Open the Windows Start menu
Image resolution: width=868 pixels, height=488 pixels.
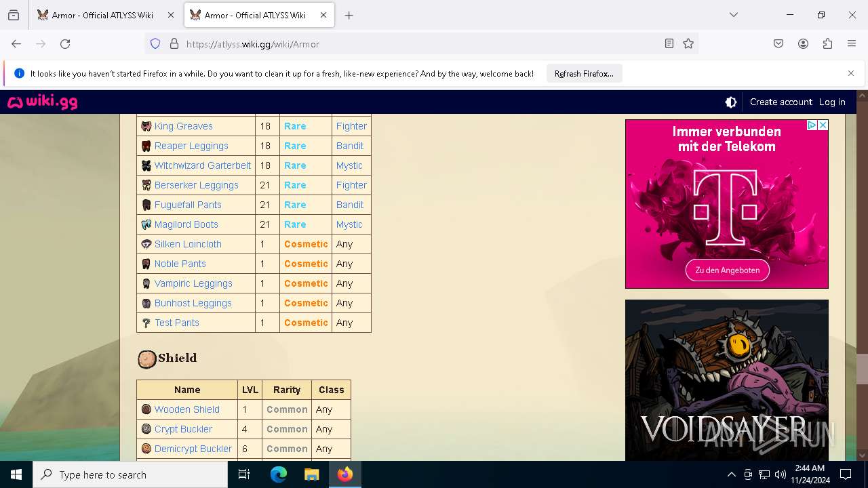coord(16,474)
